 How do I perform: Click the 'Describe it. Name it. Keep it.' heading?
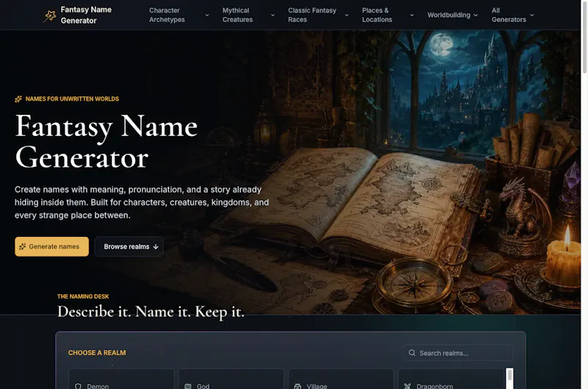[151, 312]
